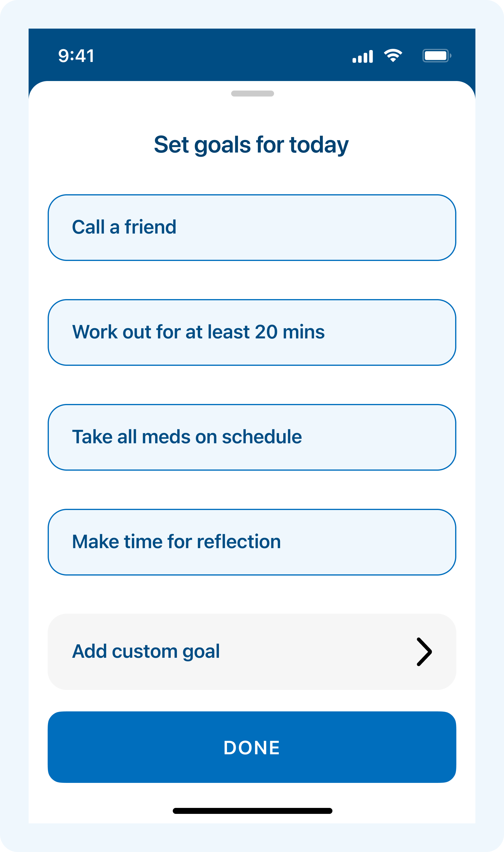Tap the 9:41 clock in status bar

point(76,56)
